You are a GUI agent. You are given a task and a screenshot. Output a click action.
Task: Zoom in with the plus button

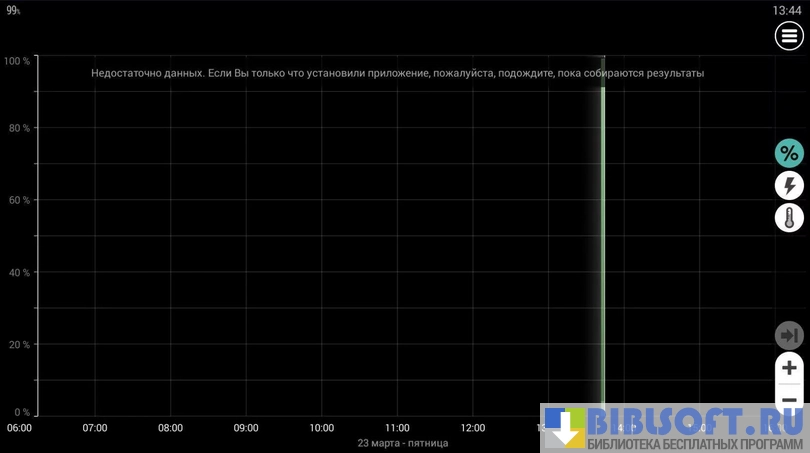coord(789,367)
